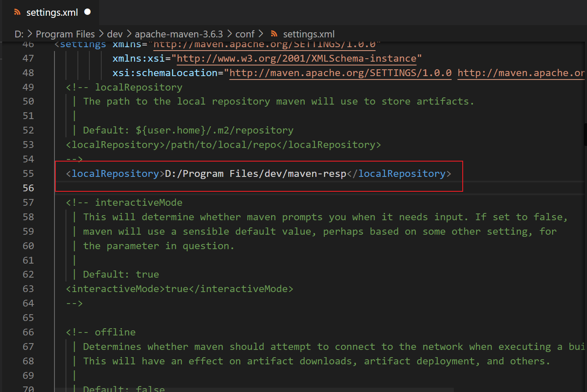Click line number 55 in the gutter
The image size is (587, 392).
(28, 173)
